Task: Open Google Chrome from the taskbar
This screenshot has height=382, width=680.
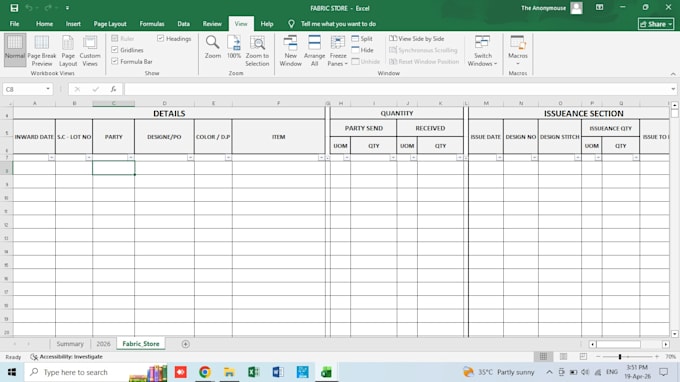Action: [205, 372]
